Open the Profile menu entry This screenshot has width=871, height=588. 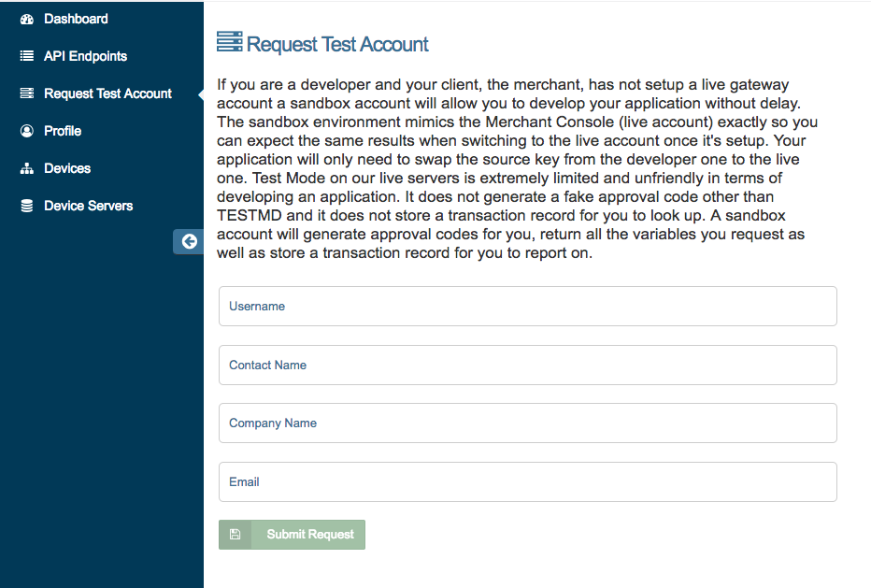[63, 131]
